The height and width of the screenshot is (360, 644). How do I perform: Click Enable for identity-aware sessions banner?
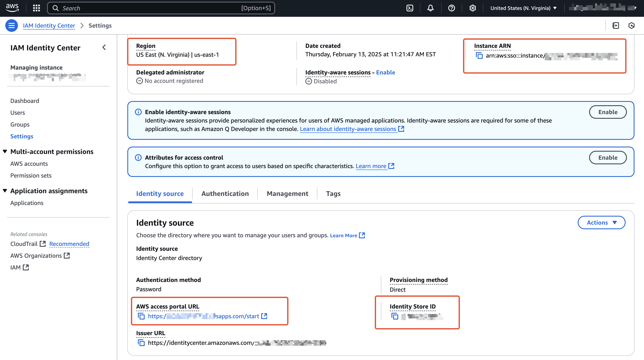[x=607, y=112]
